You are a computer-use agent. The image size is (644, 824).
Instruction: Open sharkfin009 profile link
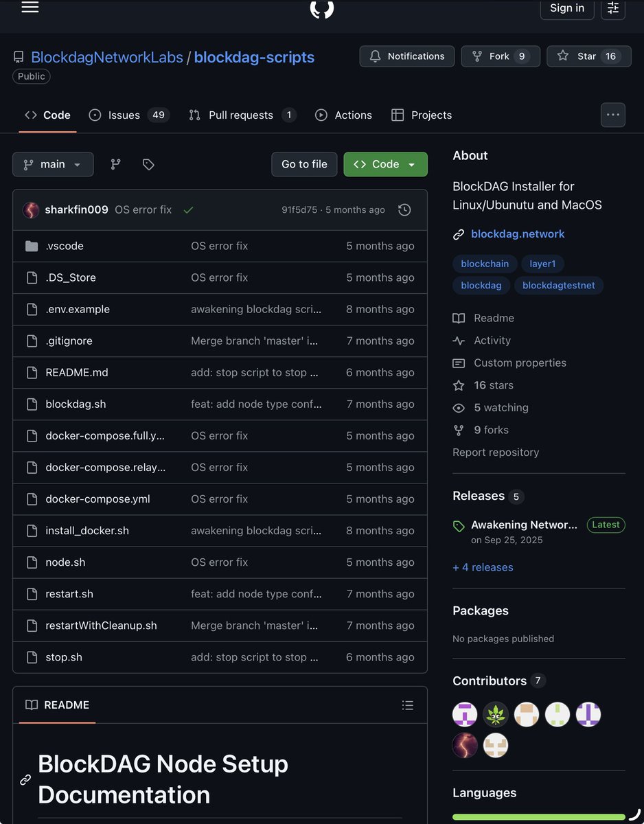coord(76,210)
